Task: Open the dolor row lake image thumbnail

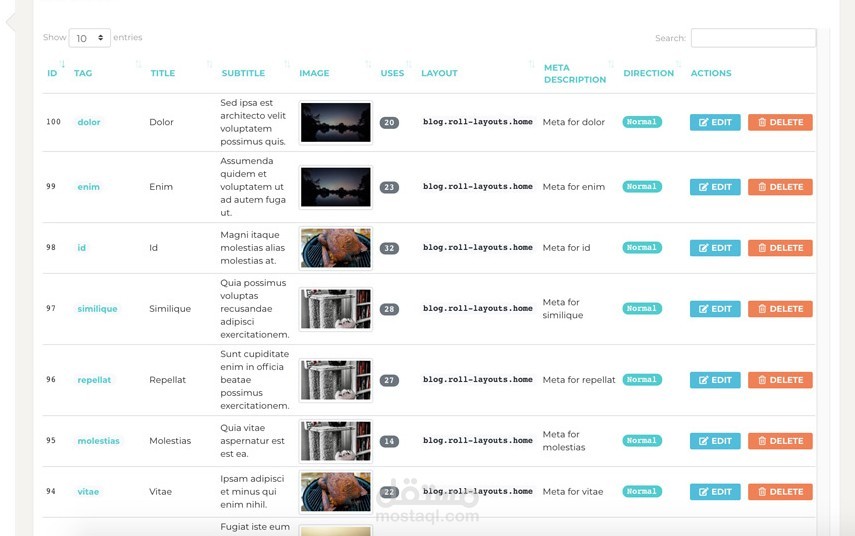Action: point(335,122)
